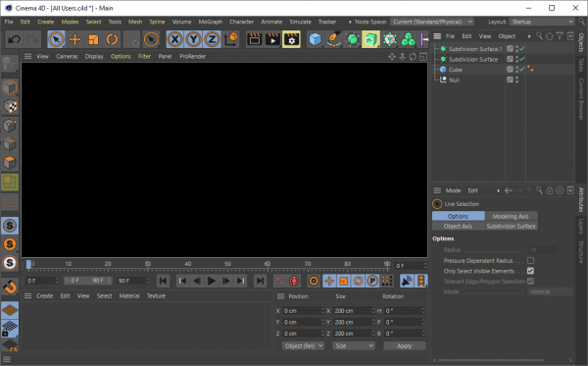This screenshot has width=588, height=366.
Task: Open Edit Render Settings icon
Action: (291, 39)
